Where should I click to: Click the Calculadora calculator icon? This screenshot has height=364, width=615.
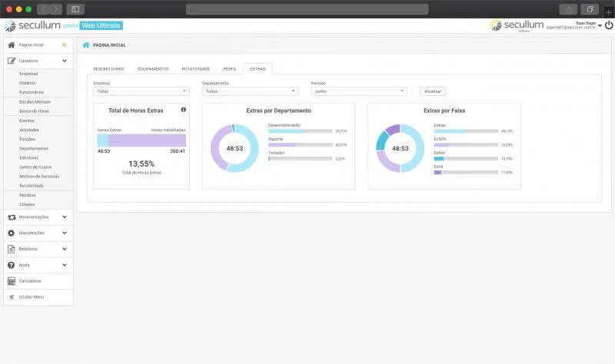[x=12, y=281]
